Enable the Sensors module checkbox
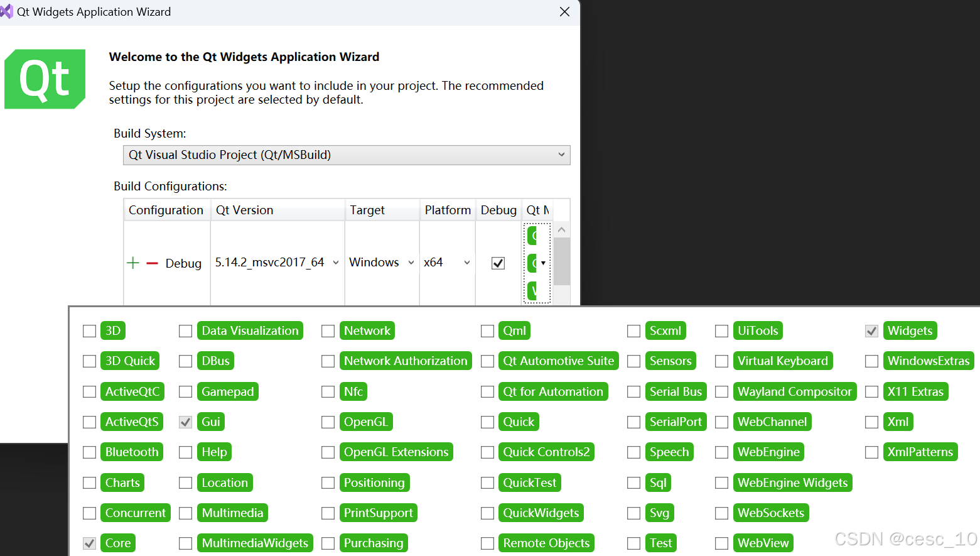 [x=633, y=361]
